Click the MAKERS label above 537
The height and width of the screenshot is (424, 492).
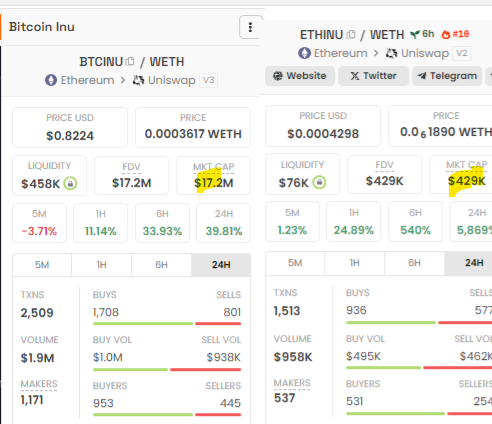[292, 383]
